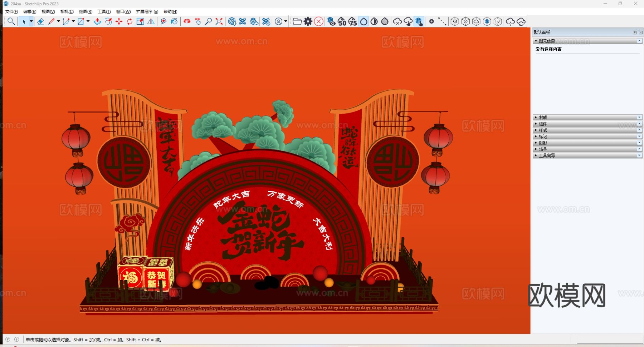Open the 3D Warehouse icon
Screen dimensions: 644x347
point(232,21)
